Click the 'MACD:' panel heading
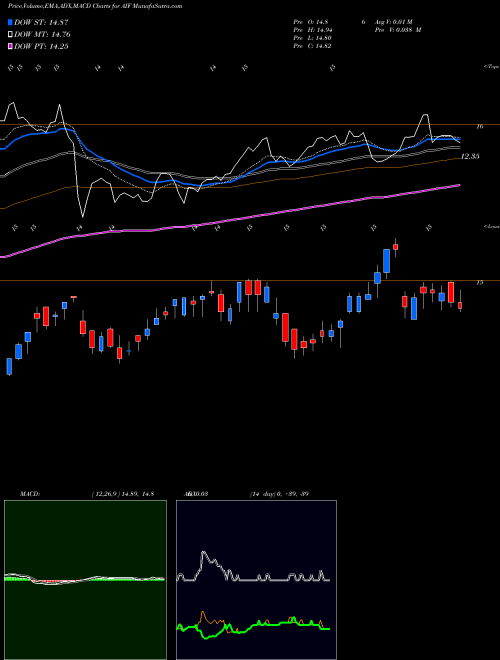Viewport: 500px width, 660px height. pyautogui.click(x=30, y=494)
